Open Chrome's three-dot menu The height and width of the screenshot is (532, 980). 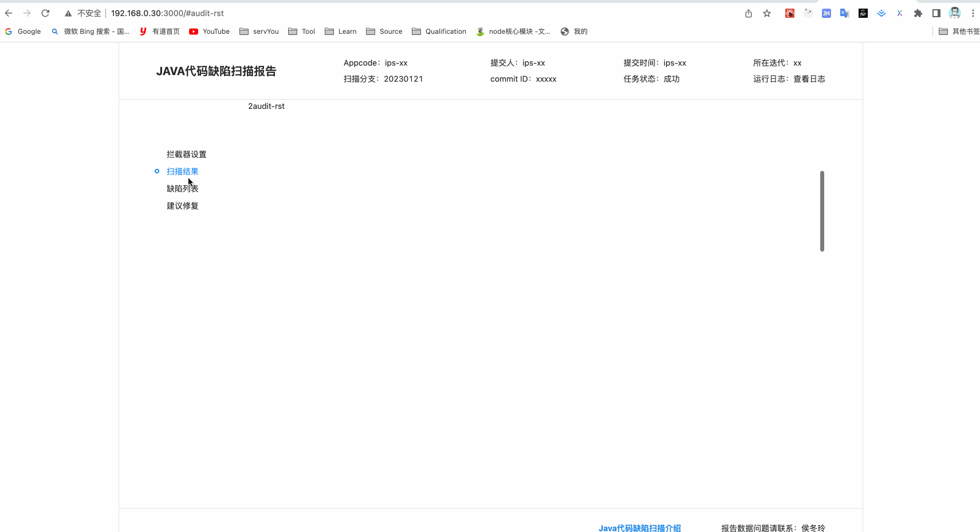(x=974, y=13)
